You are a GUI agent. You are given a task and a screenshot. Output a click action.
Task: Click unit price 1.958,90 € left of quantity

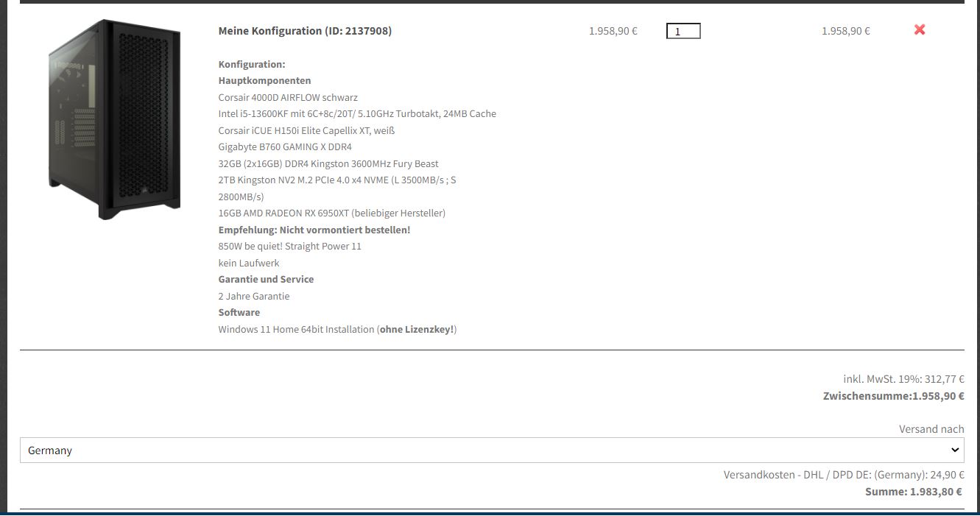coord(613,31)
